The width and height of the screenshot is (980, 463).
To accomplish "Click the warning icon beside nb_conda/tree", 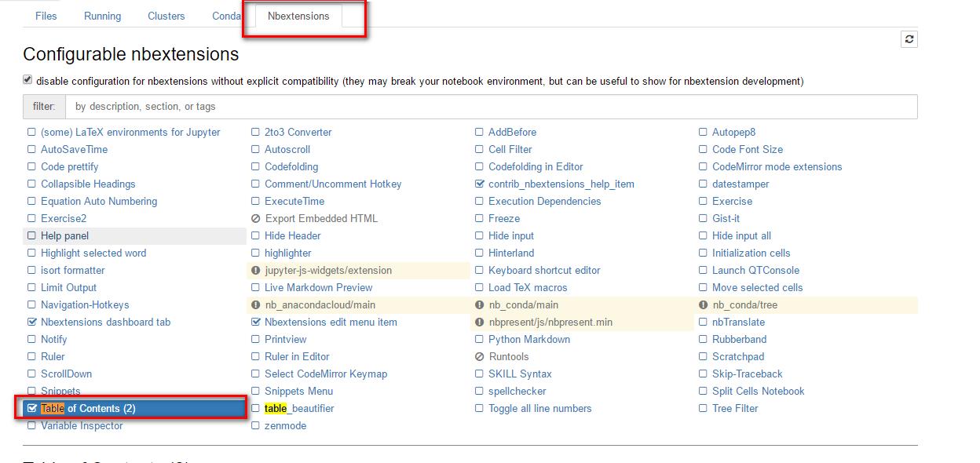I will (704, 305).
